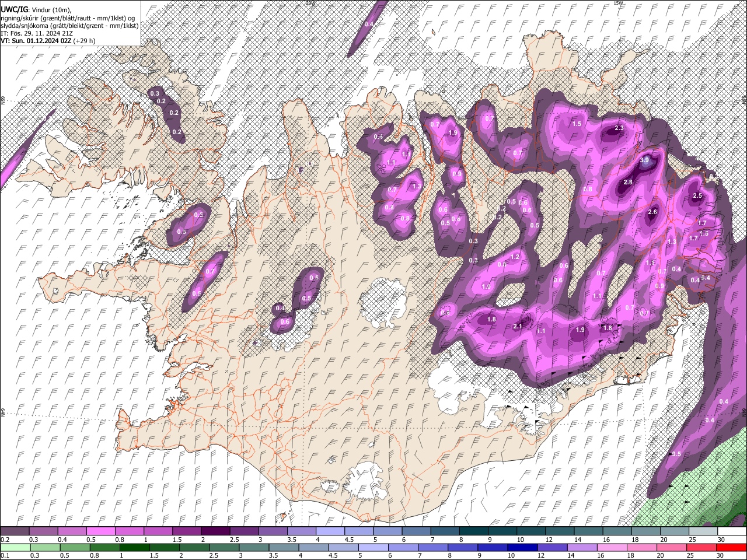Click the pale green rain swatch between 0.1 and 0.3
The width and height of the screenshot is (747, 560).
(x=15, y=548)
